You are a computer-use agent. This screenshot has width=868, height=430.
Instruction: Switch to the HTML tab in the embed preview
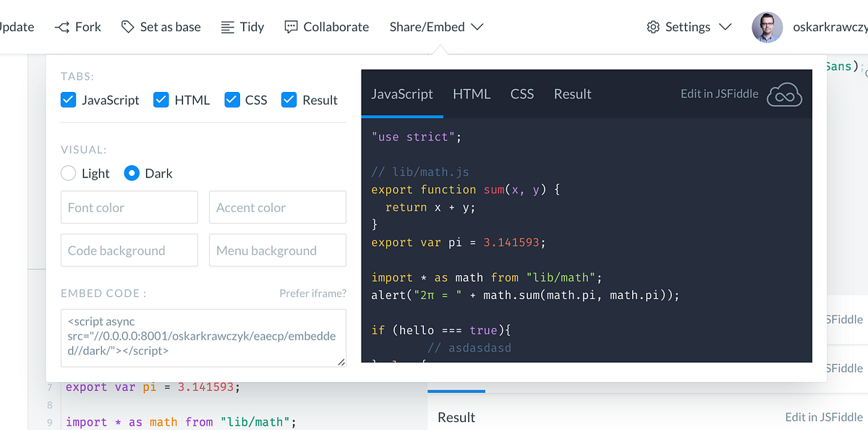coord(472,93)
